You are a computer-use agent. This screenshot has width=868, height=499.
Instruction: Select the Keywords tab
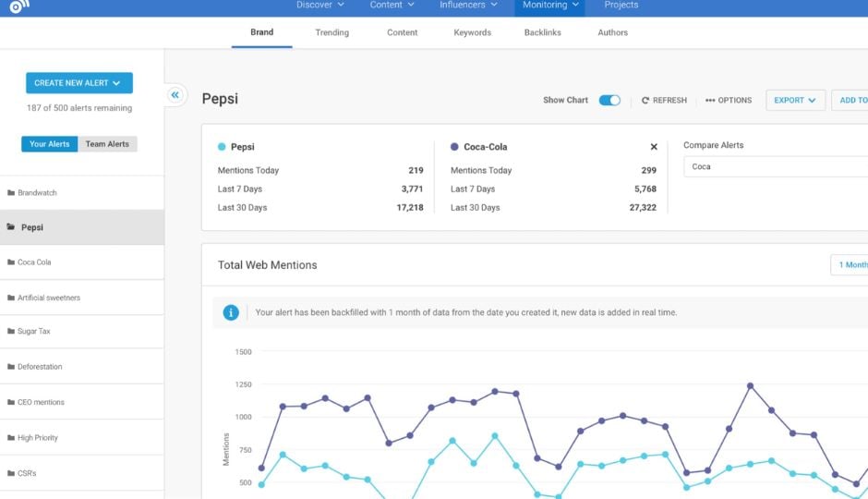point(472,32)
